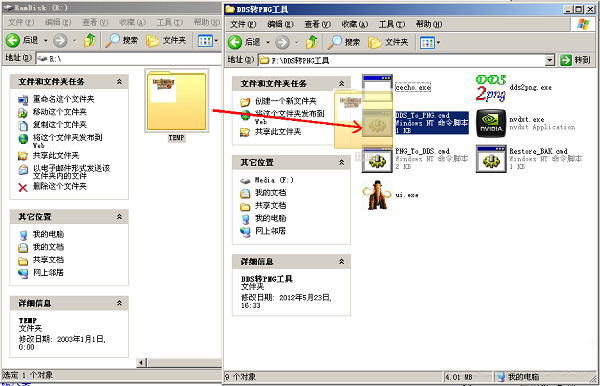This screenshot has height=386, width=600.
Task: Select ui.exe mammoth icon
Action: point(377,195)
